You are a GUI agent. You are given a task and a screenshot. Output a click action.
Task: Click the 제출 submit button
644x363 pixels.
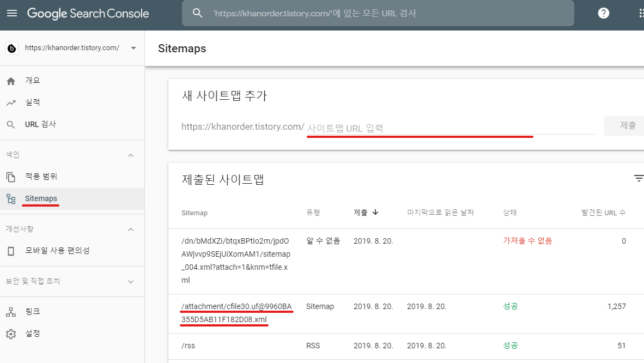click(625, 125)
